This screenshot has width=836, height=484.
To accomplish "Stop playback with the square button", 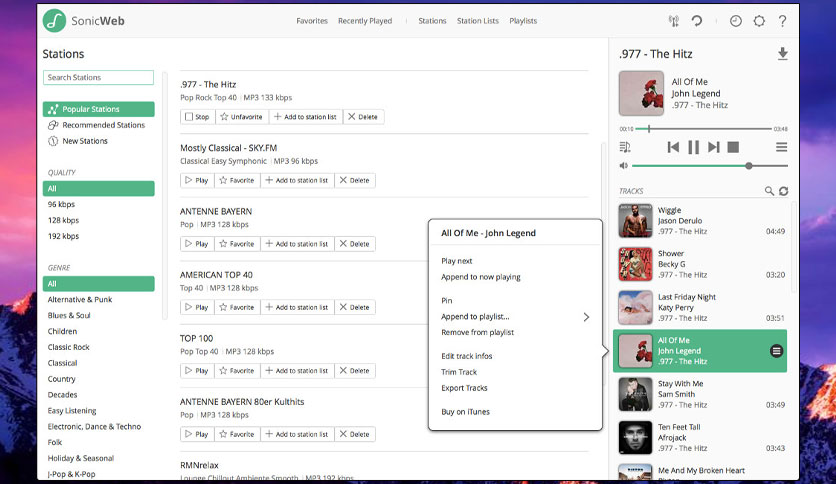I will 734,147.
